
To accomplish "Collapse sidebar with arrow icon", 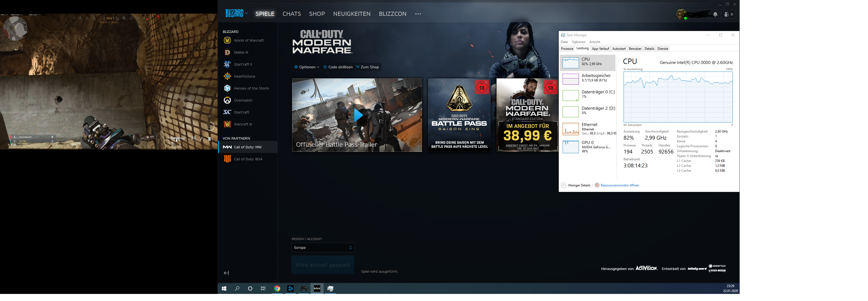I will (x=227, y=273).
